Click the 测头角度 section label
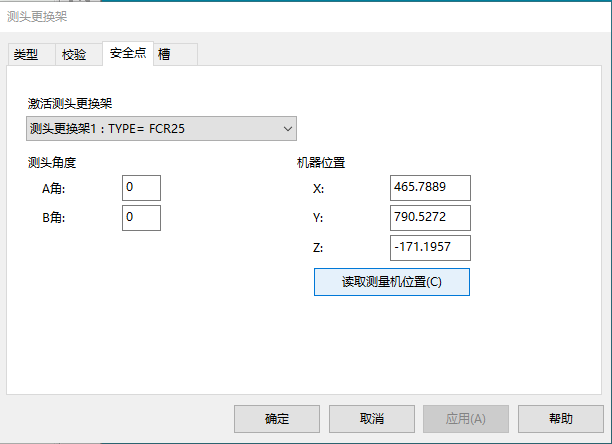The height and width of the screenshot is (444, 612). [x=54, y=163]
